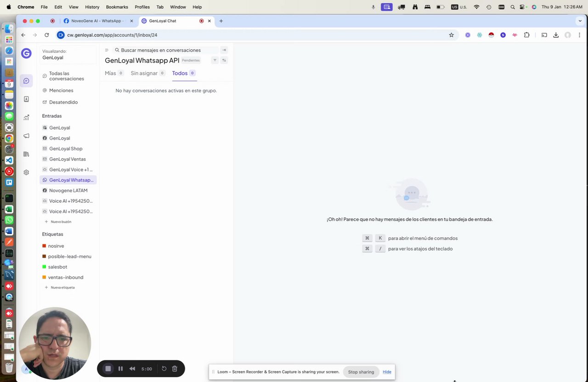Open the conversation filter icon
Screen dimensions: 588x382
click(215, 60)
